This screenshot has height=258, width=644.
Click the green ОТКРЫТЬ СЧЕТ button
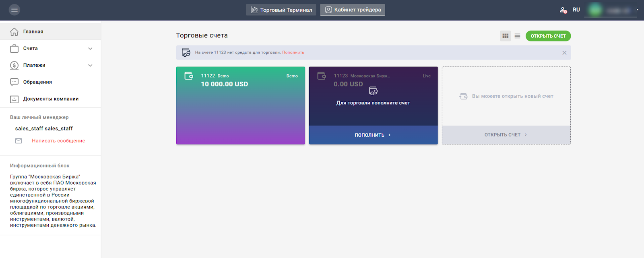coord(548,36)
